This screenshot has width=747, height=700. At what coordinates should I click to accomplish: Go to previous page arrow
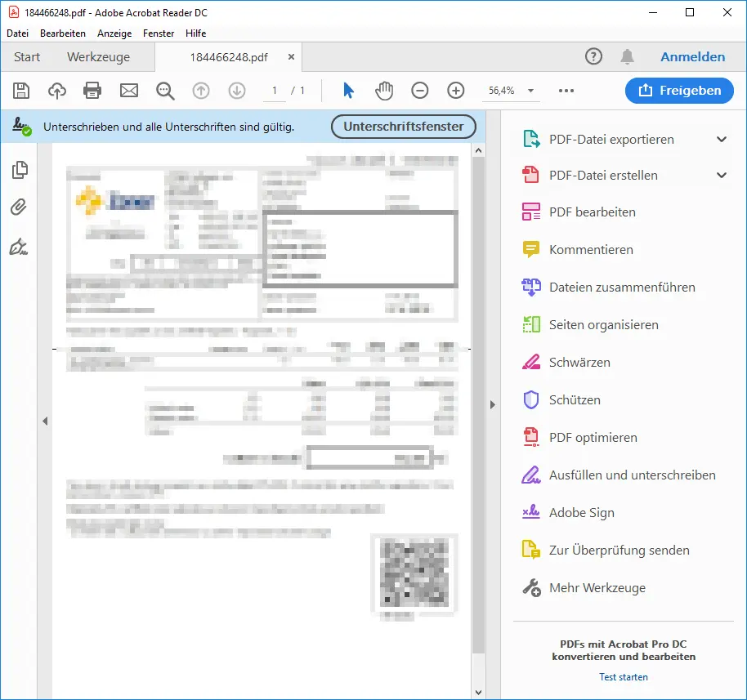click(201, 91)
